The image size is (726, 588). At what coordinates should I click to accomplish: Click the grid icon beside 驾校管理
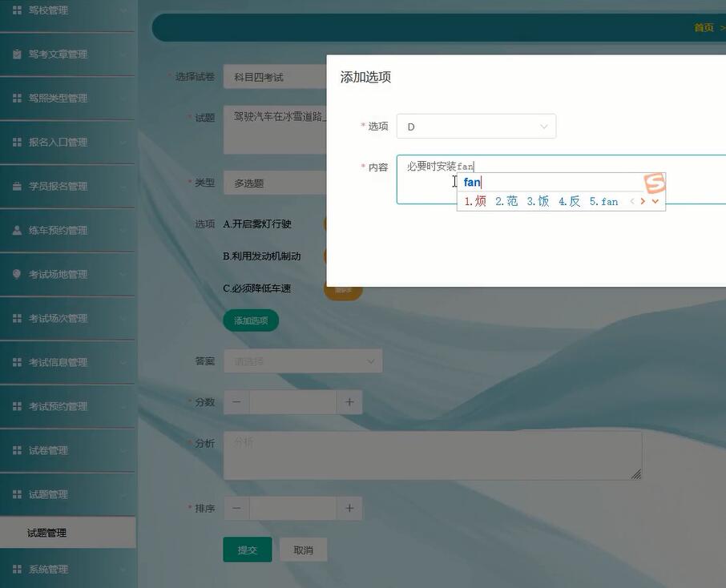(x=17, y=10)
